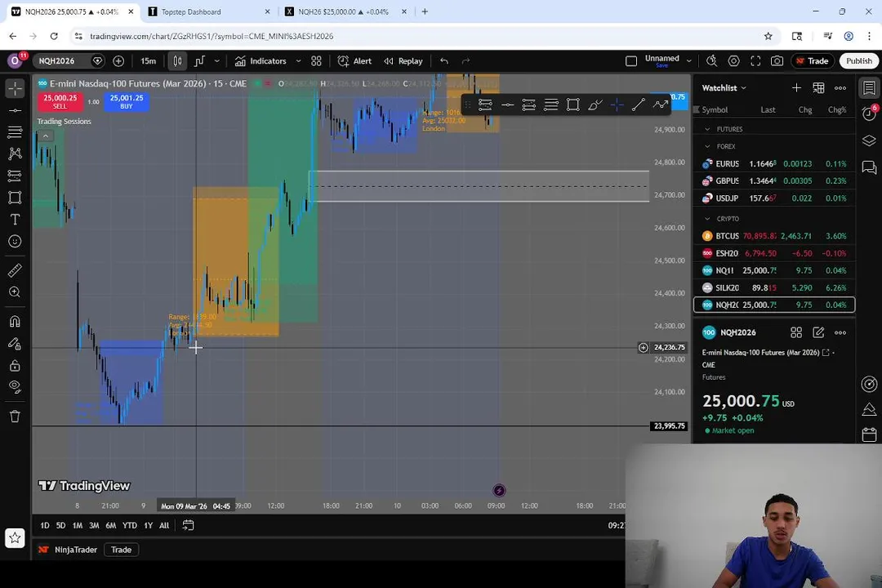Open the emoji and icons tool
The height and width of the screenshot is (588, 882).
click(x=16, y=242)
